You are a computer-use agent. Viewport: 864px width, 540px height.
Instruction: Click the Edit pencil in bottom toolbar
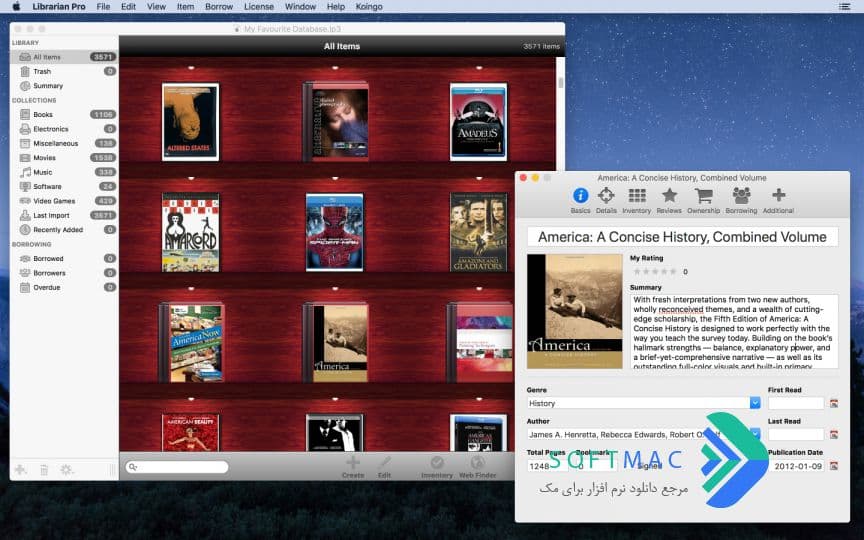pyautogui.click(x=384, y=467)
